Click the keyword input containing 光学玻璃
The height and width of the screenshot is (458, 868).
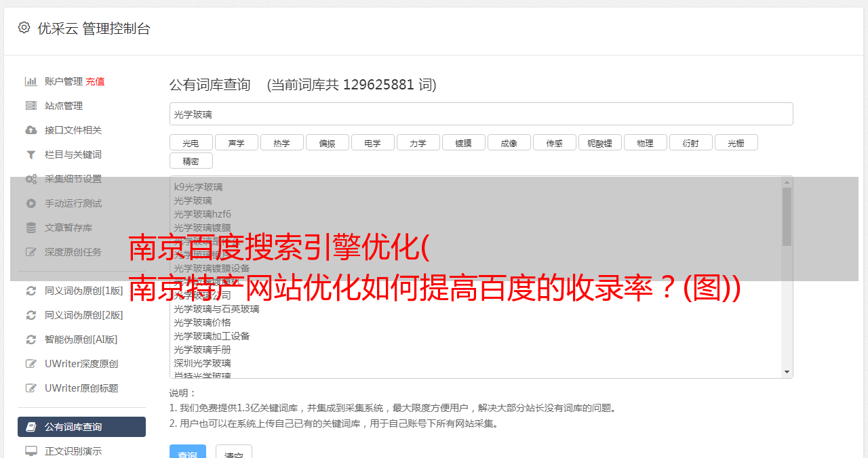point(481,114)
